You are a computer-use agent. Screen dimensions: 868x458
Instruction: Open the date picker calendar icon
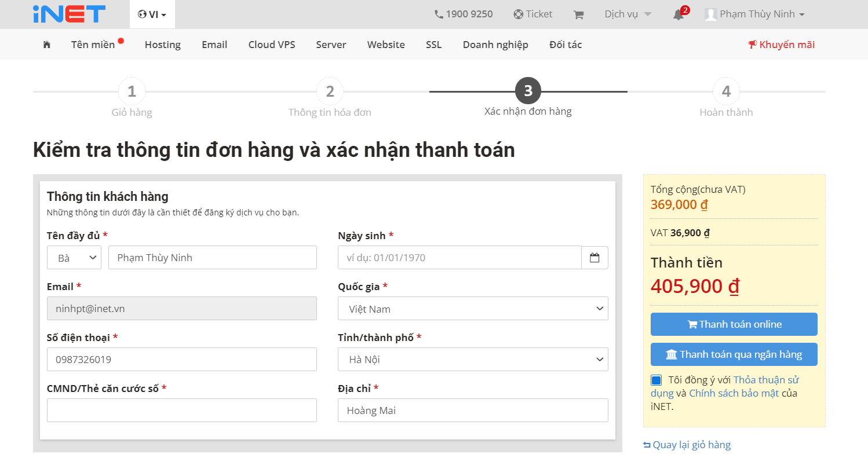[595, 257]
